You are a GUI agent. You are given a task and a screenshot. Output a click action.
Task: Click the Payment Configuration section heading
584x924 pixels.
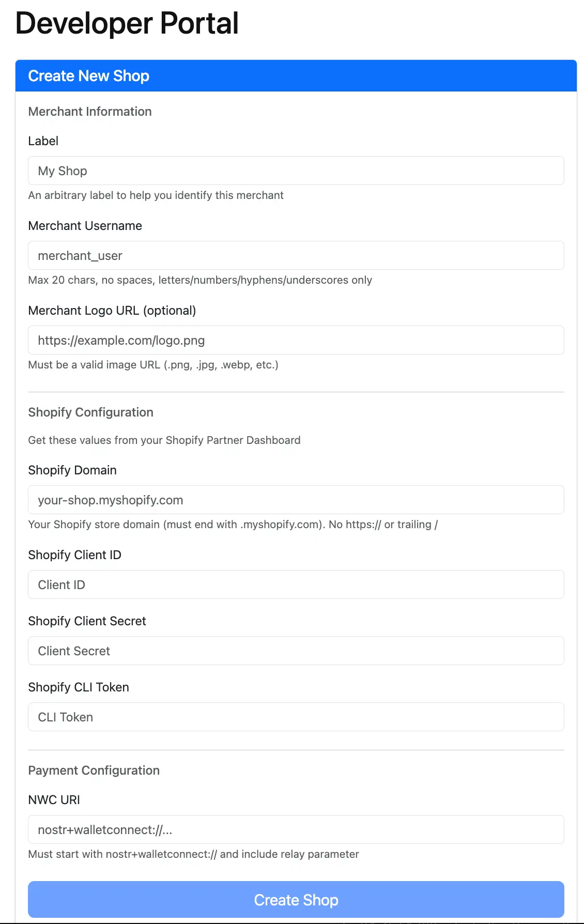tap(94, 771)
